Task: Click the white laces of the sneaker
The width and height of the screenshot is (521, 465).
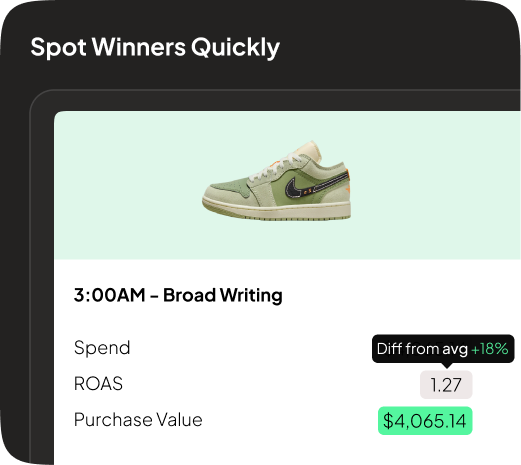Action: [273, 168]
